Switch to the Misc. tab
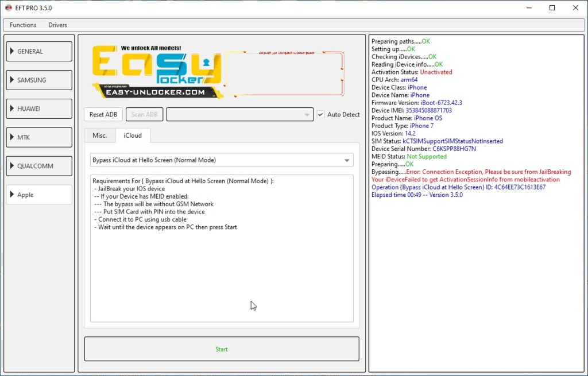The image size is (588, 376). coord(100,135)
